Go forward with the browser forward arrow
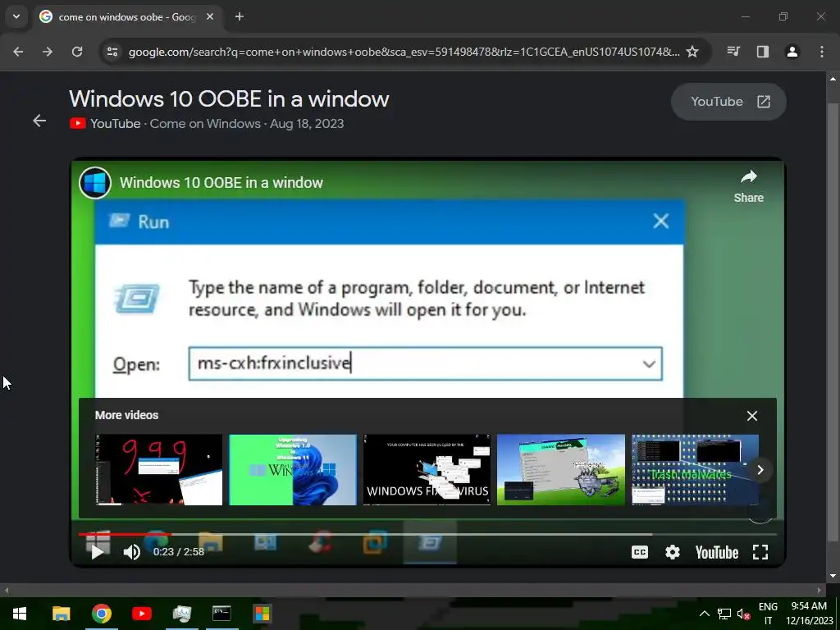The image size is (840, 630). pos(48,52)
